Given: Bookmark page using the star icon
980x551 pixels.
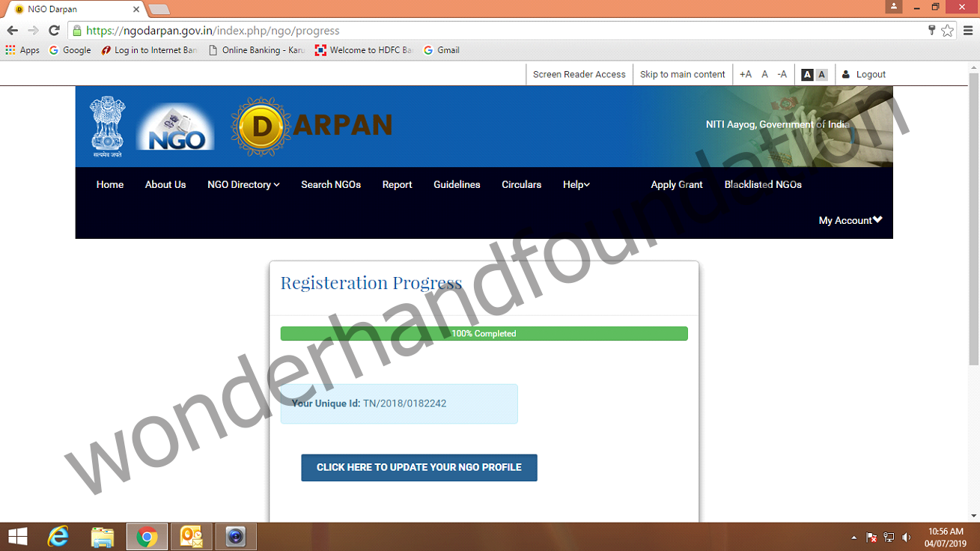Looking at the screenshot, I should click(948, 31).
